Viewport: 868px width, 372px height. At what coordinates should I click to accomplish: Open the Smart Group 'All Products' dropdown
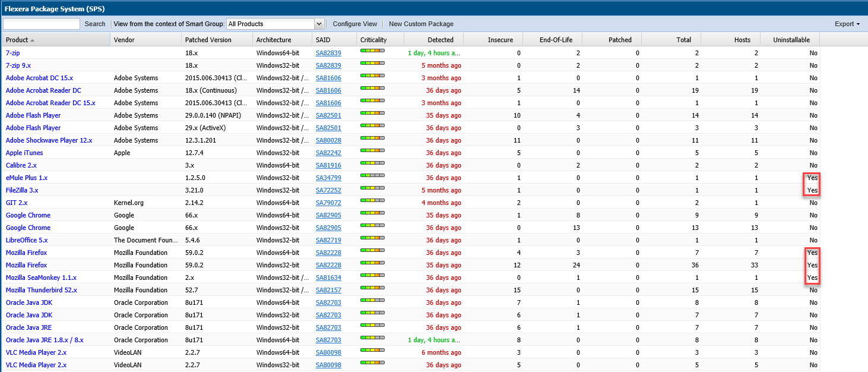(x=319, y=24)
